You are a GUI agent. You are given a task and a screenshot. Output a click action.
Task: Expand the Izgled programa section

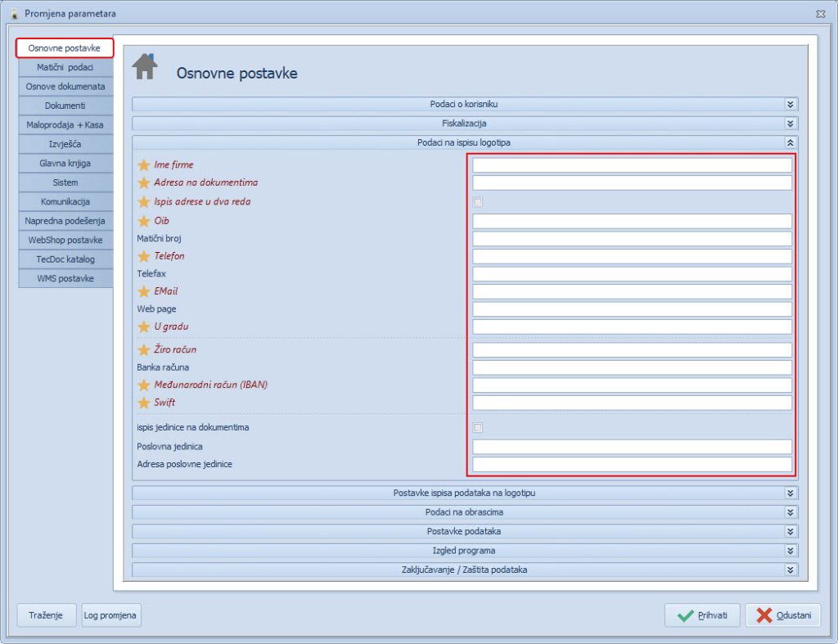[x=790, y=551]
